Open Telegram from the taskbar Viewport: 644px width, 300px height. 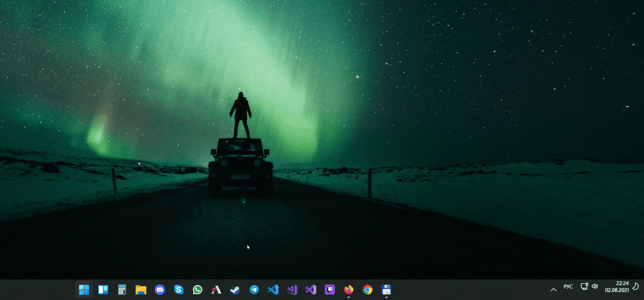254,290
